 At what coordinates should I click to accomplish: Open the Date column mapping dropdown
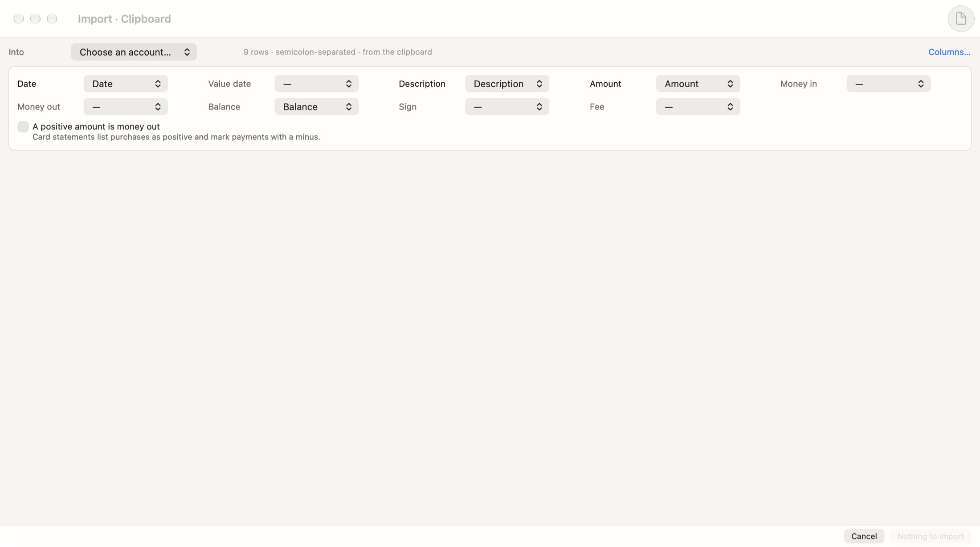tap(126, 84)
